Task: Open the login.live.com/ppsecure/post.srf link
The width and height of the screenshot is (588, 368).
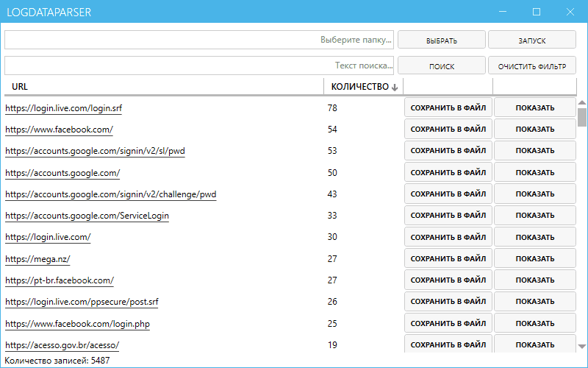Action: 82,302
